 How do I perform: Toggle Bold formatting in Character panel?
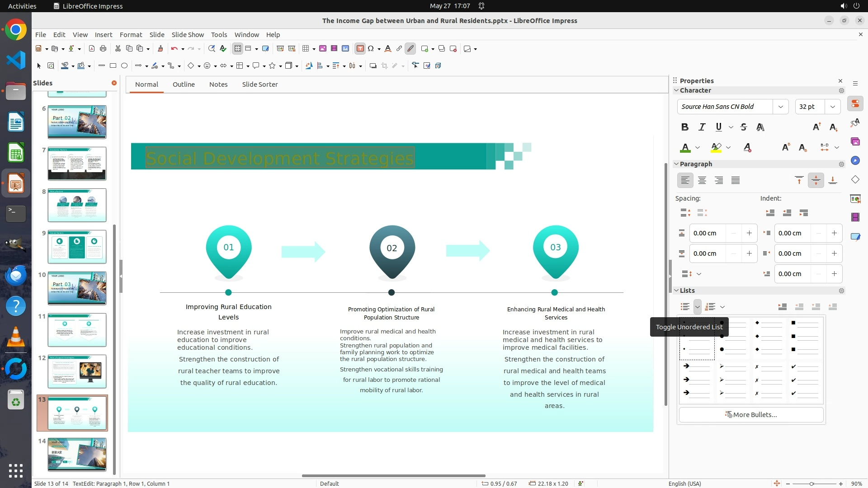[685, 127]
